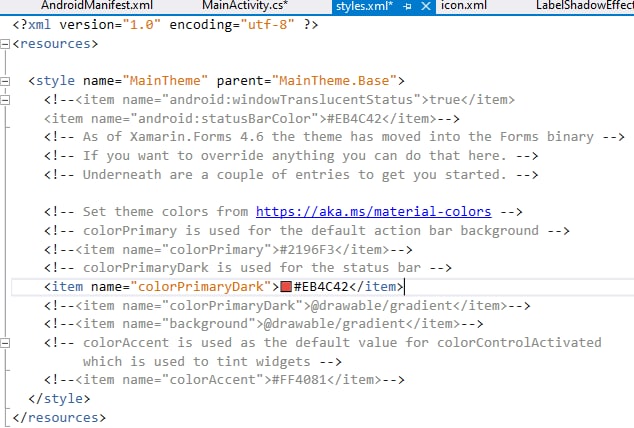
Task: Click the "As of Xamarin.Forms 4.6" comment
Action: click(334, 137)
